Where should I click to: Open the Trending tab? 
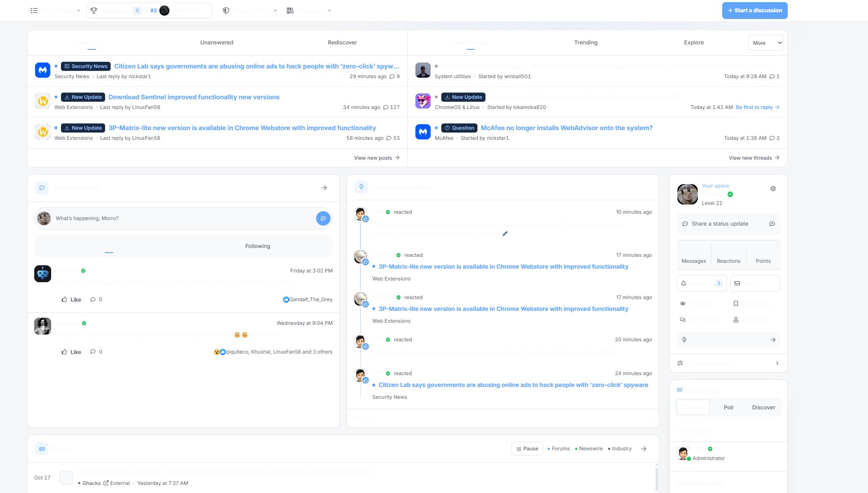click(x=586, y=42)
